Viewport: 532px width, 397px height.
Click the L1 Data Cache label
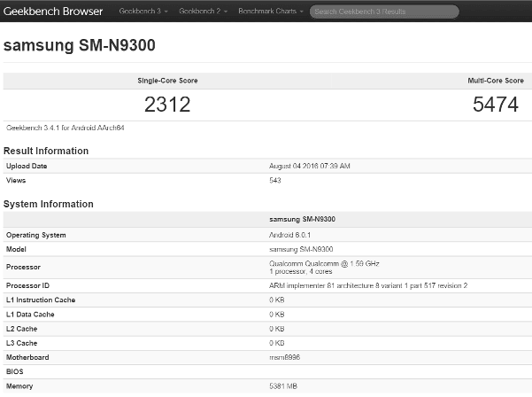coord(30,315)
